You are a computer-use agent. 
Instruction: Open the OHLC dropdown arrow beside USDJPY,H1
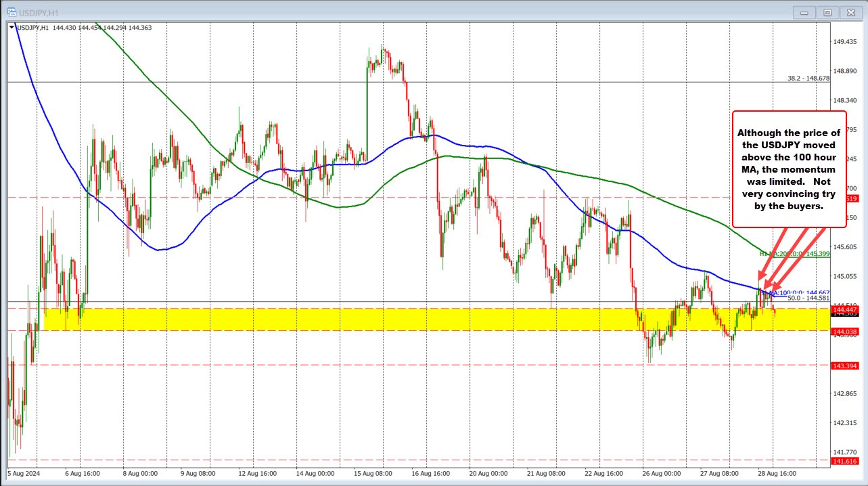[10, 28]
